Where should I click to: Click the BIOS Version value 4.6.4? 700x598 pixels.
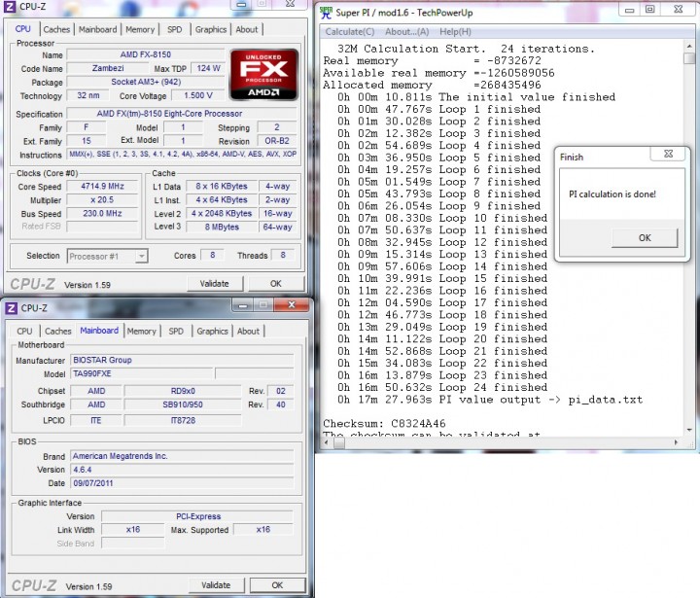pos(182,470)
